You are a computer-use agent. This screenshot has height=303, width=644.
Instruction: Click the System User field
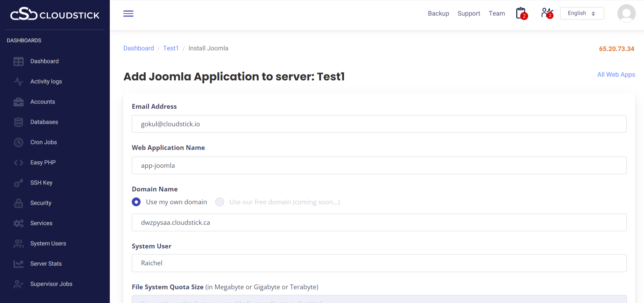click(x=379, y=263)
